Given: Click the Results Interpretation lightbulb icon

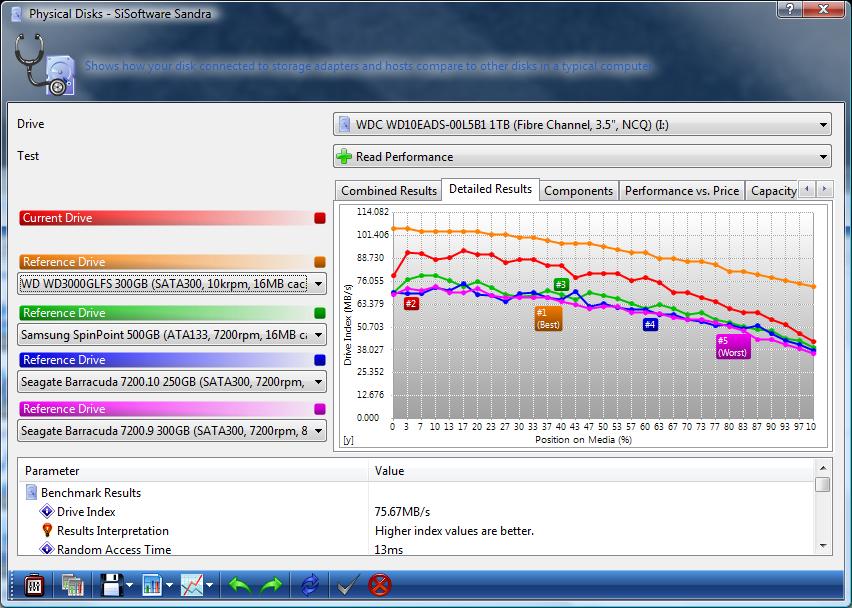Looking at the screenshot, I should (x=47, y=530).
